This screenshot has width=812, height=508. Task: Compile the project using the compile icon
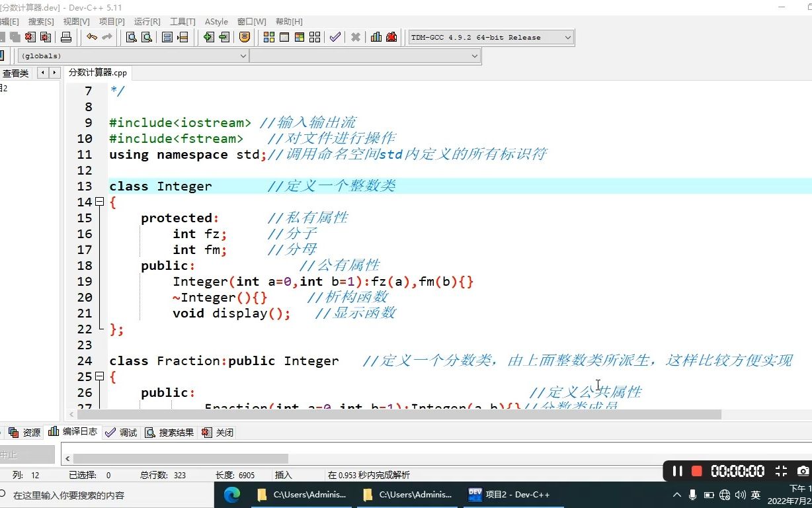[x=269, y=37]
